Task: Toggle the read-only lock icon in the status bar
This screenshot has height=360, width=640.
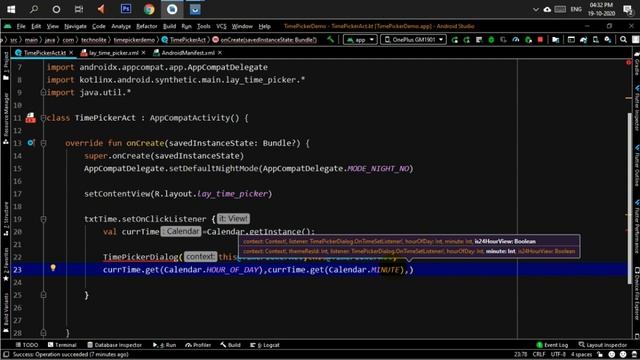Action: click(600, 354)
